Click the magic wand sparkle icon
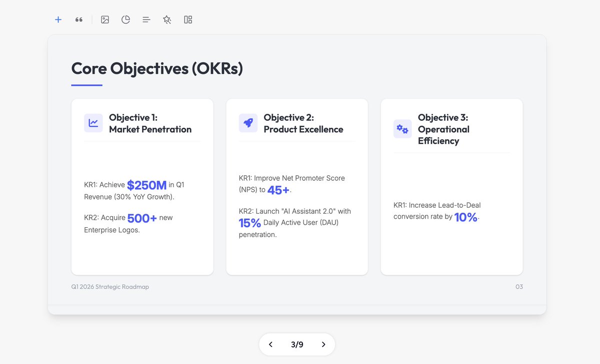 click(x=167, y=19)
